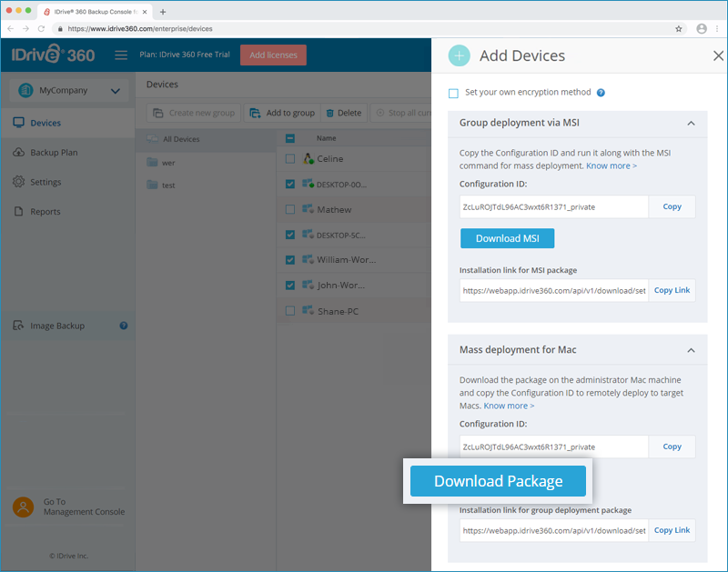
Task: Collapse Group deployment via MSI section
Action: click(691, 123)
